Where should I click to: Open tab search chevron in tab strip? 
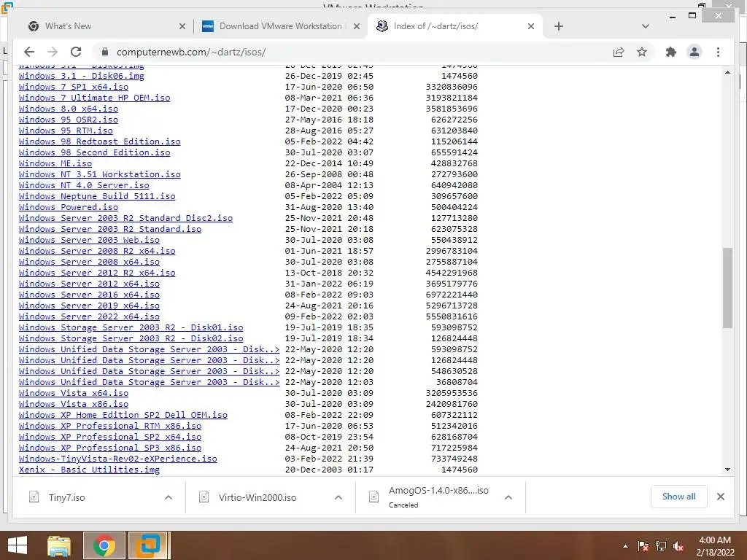(x=646, y=26)
